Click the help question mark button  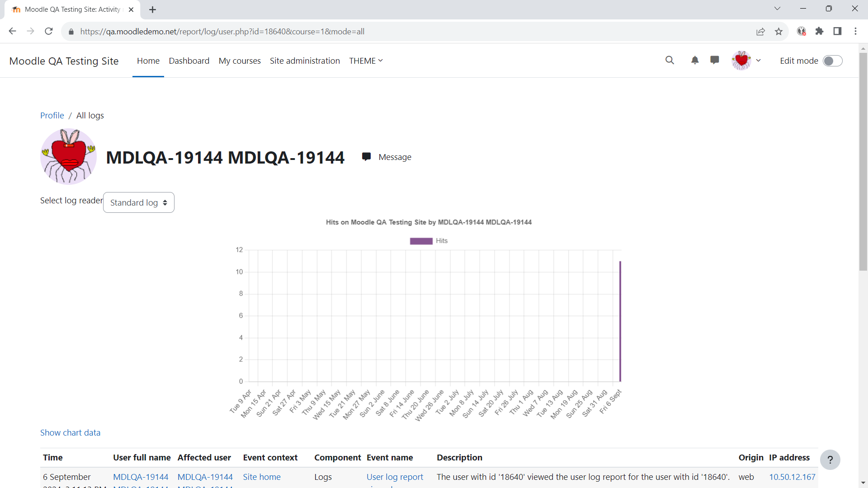[830, 460]
